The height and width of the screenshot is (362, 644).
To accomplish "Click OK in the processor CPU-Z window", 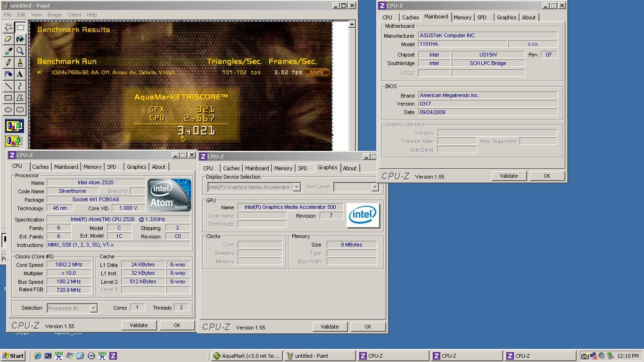I will point(177,325).
